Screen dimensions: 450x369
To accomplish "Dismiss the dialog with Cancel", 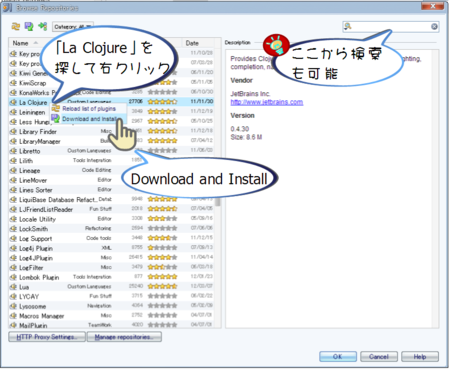I will [379, 357].
